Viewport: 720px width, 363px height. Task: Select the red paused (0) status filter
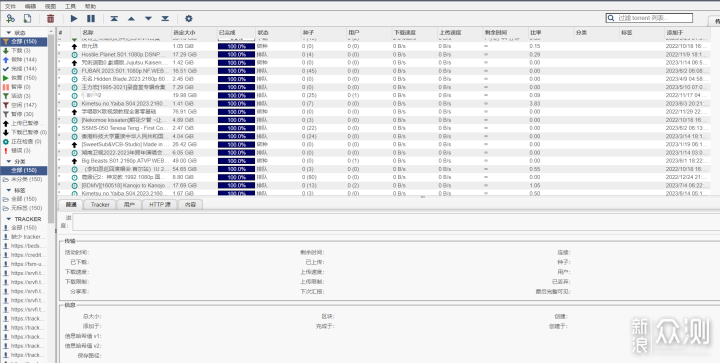[x=24, y=87]
